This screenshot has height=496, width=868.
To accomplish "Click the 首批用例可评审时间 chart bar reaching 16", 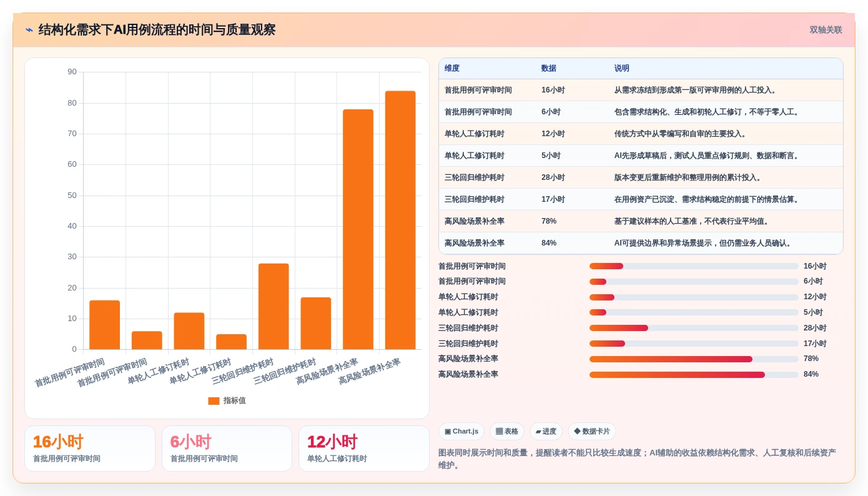I will (104, 325).
